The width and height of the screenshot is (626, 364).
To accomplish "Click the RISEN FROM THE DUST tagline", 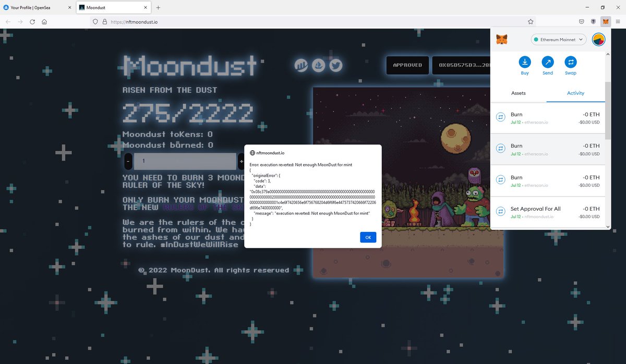I will coord(170,90).
